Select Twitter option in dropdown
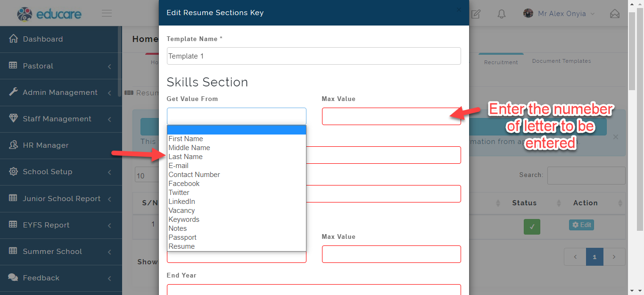This screenshot has height=295, width=644. click(237, 193)
